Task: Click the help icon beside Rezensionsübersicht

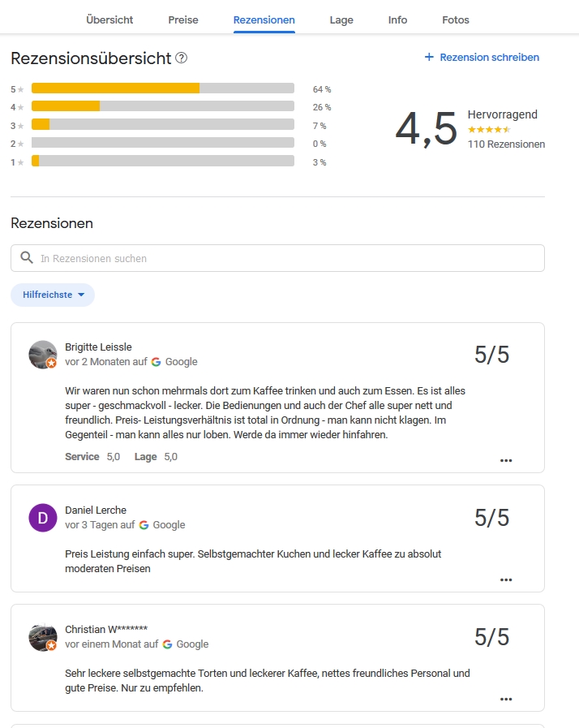Action: (181, 58)
